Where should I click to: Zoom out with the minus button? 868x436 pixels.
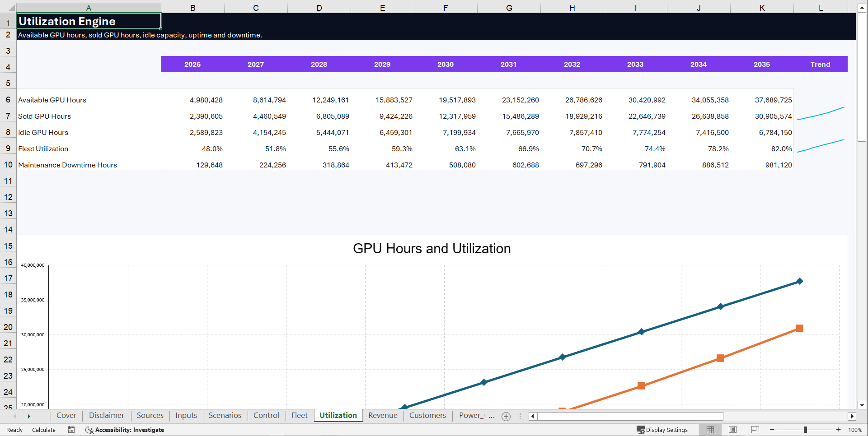[x=772, y=430]
